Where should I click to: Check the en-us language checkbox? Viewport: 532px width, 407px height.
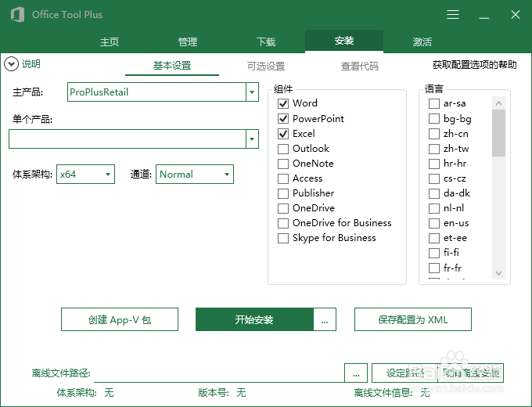[434, 223]
